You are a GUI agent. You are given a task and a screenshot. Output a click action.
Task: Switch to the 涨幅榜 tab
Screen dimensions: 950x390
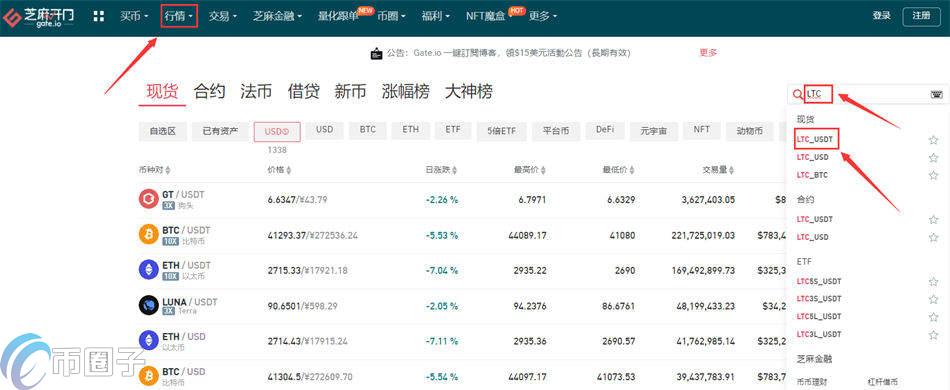pyautogui.click(x=406, y=92)
